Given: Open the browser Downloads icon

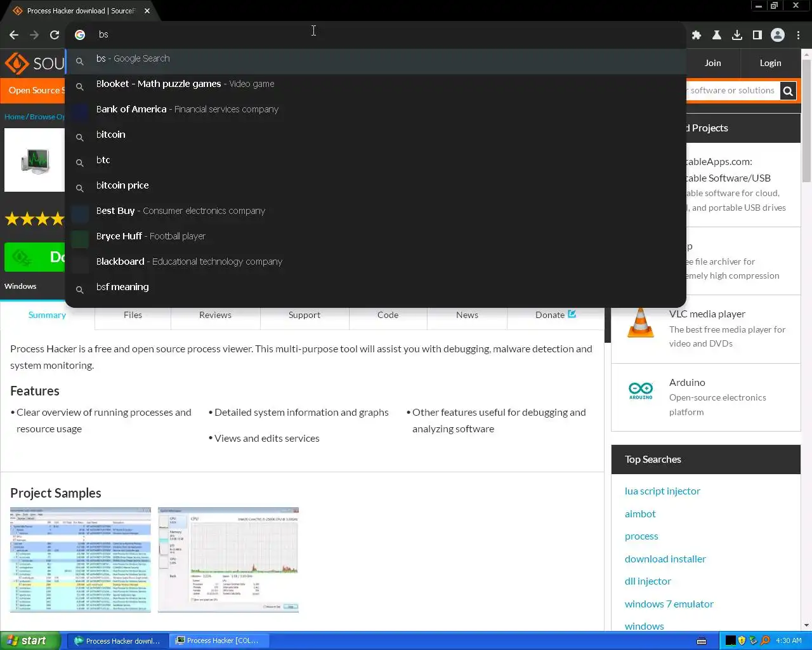Looking at the screenshot, I should coord(737,35).
